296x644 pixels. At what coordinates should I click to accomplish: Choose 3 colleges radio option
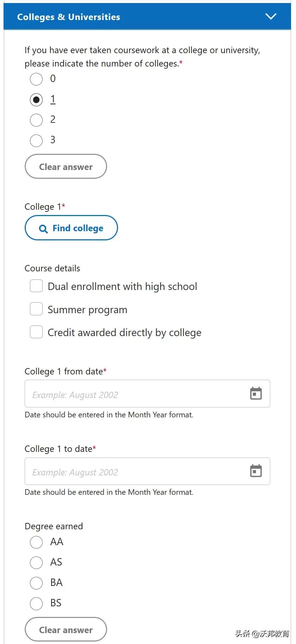[x=36, y=140]
